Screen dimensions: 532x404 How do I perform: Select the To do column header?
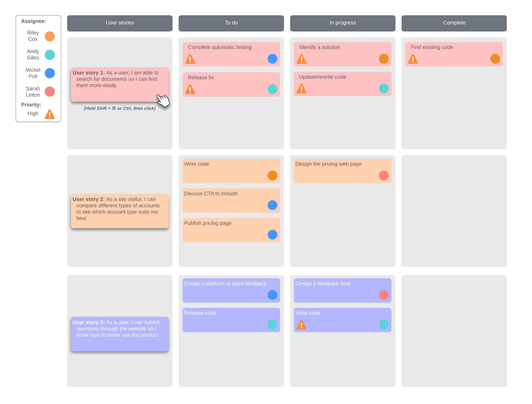[x=231, y=23]
